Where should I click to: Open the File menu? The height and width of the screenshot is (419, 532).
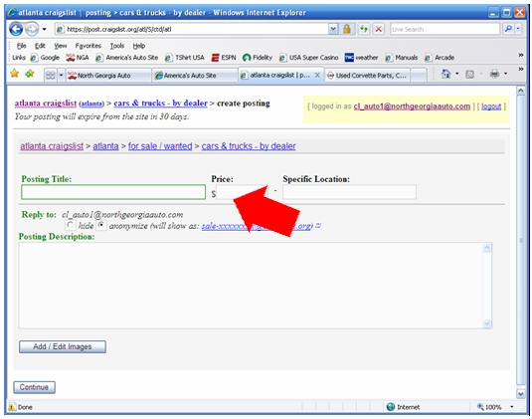point(21,46)
